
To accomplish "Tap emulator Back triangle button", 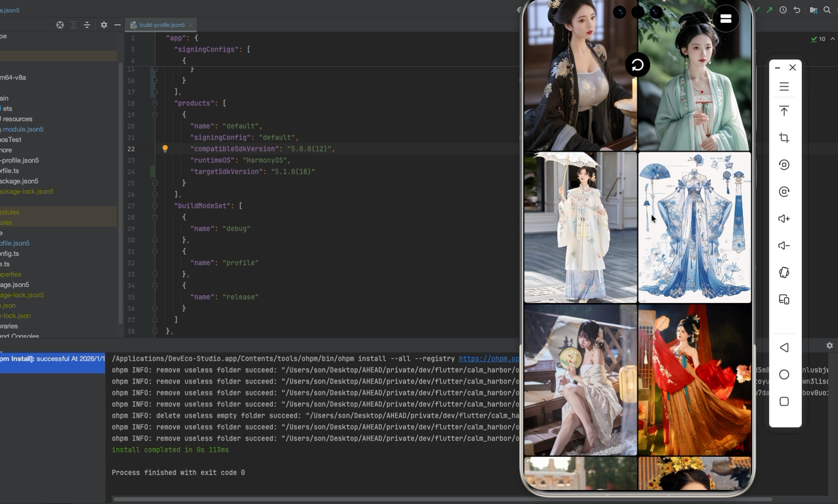I will (x=784, y=347).
